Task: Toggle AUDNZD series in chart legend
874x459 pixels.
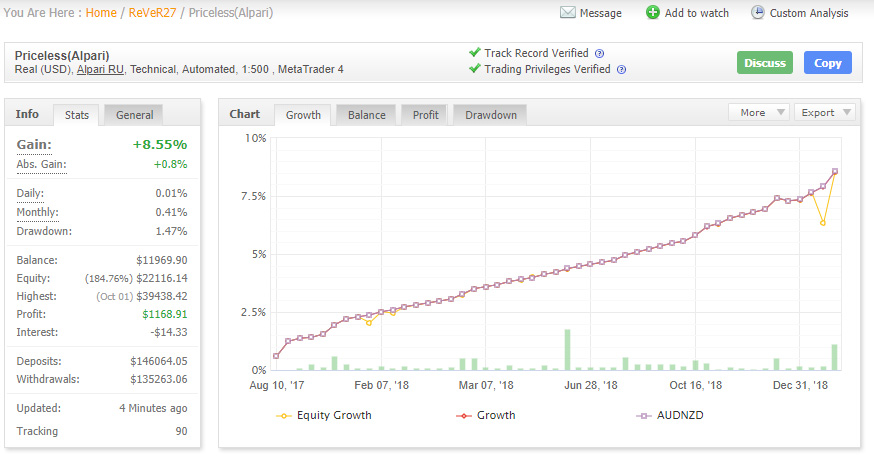Action: pos(670,415)
